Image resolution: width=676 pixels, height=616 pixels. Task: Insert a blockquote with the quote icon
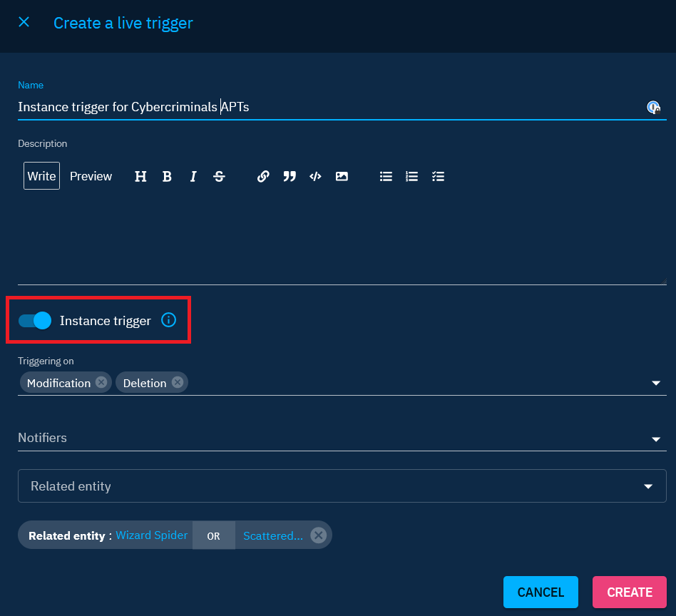[289, 176]
